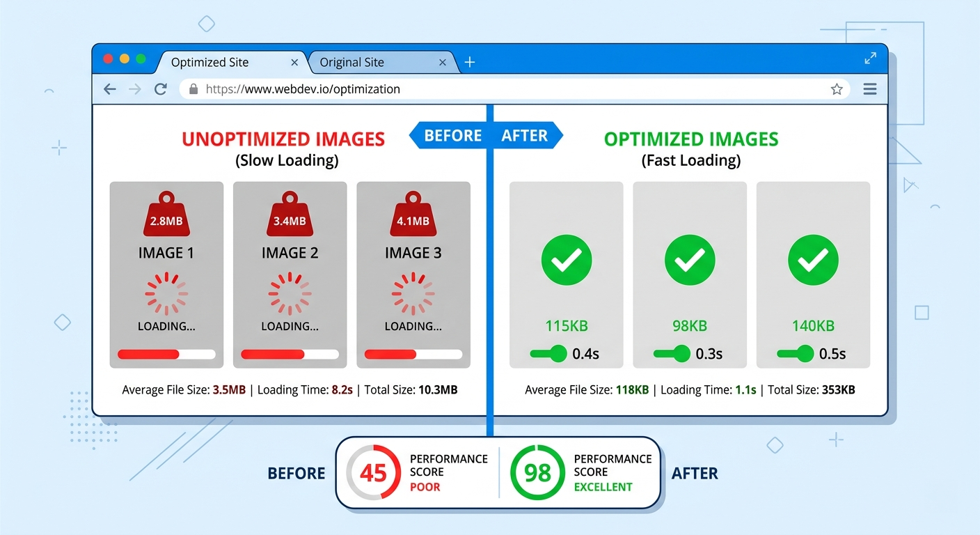Click the browser forward arrow

click(x=135, y=89)
